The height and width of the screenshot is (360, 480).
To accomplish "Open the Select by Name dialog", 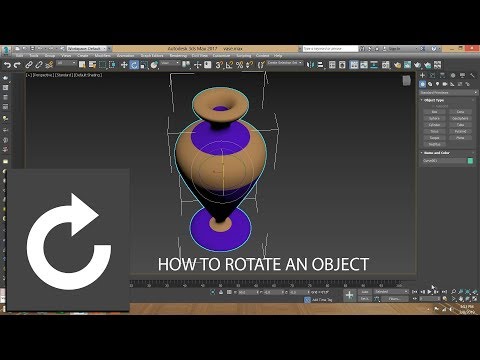I will click(92, 65).
